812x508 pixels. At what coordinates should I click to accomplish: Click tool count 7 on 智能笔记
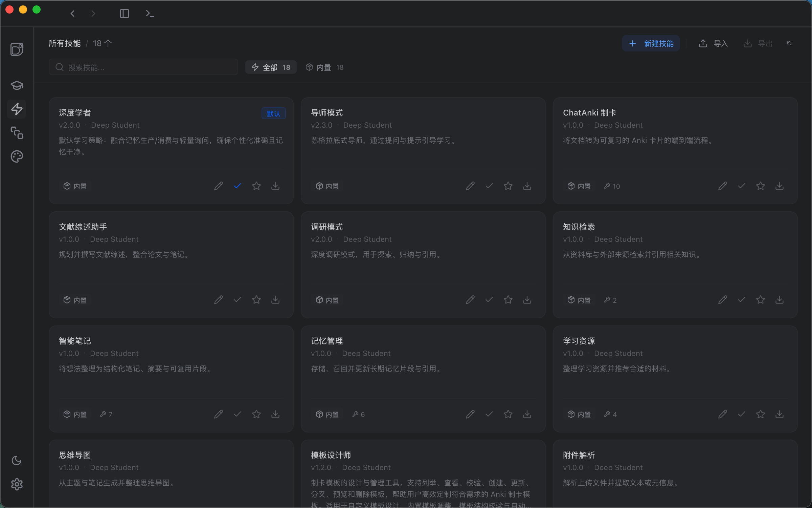coord(106,415)
